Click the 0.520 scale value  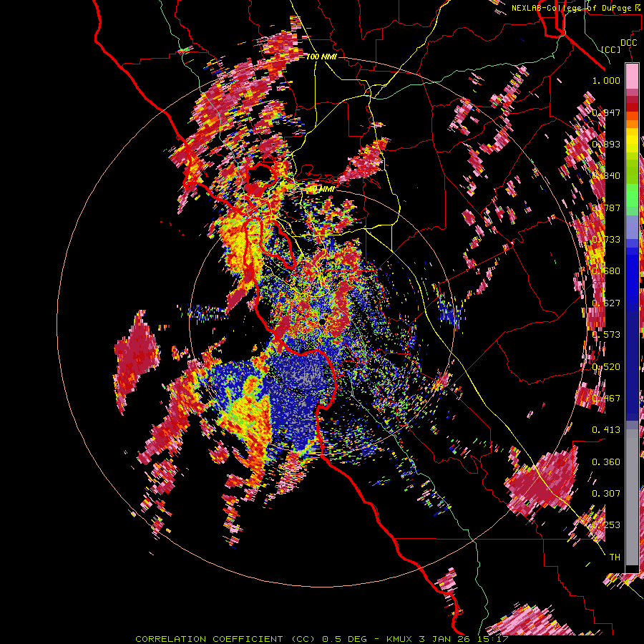coord(606,367)
